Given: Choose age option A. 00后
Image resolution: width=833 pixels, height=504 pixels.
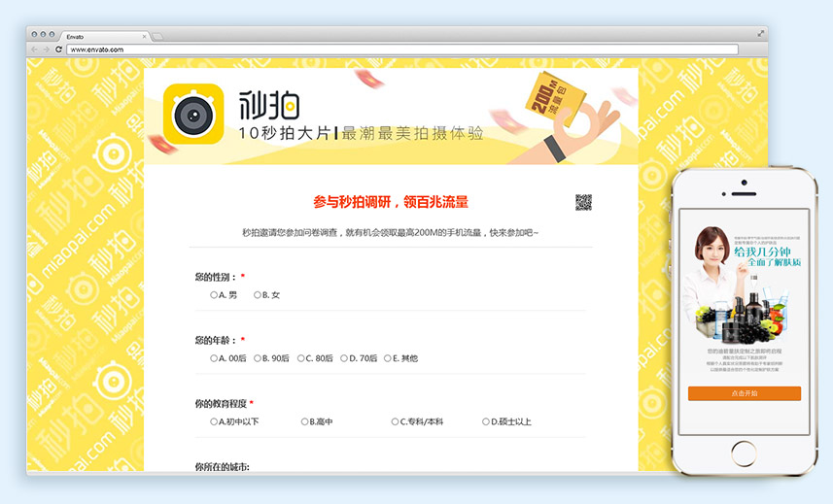Looking at the screenshot, I should click(x=228, y=358).
